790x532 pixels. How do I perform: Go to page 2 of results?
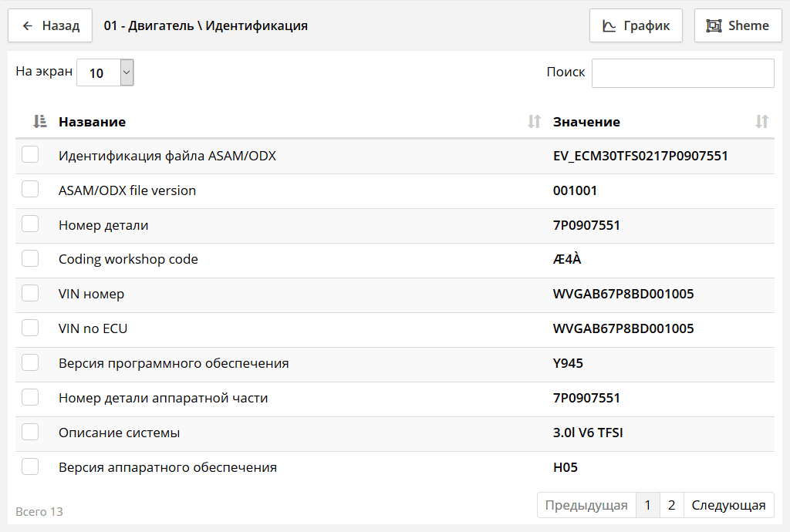click(671, 505)
